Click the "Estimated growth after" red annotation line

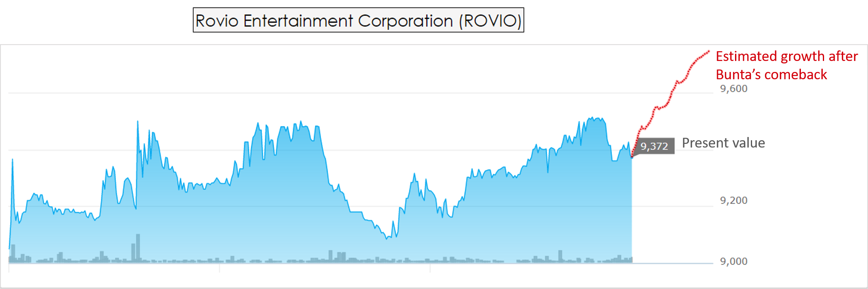tap(787, 56)
